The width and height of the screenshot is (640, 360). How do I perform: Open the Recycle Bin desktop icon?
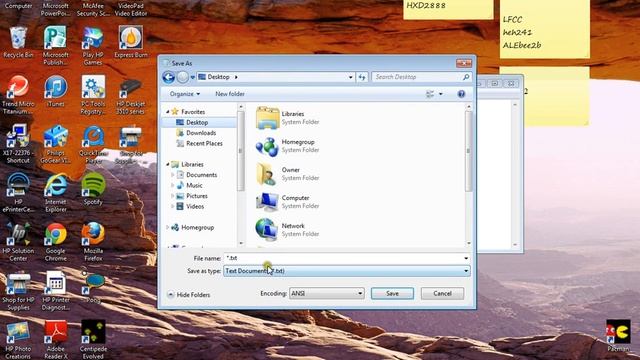click(18, 42)
